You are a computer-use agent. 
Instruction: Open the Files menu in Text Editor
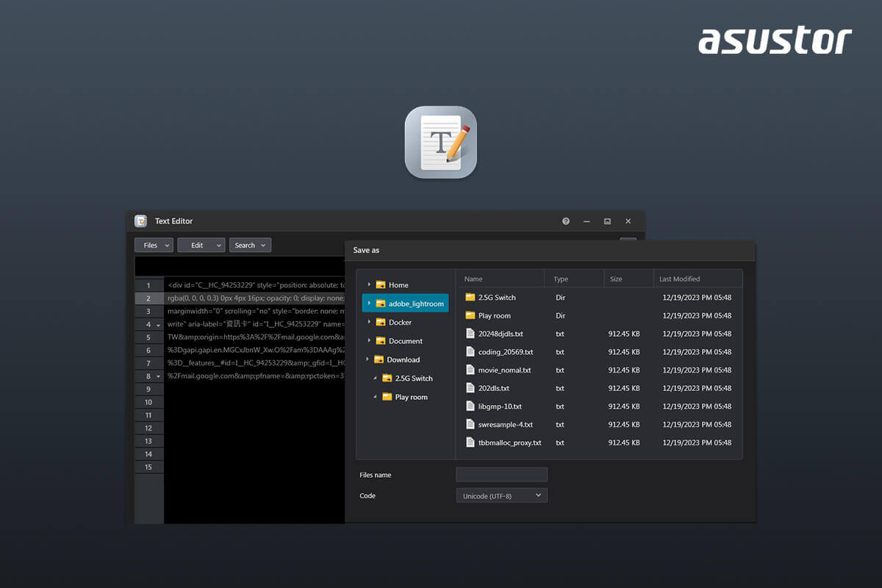pyautogui.click(x=154, y=245)
